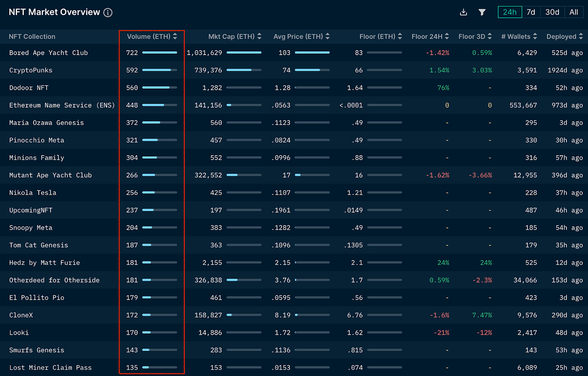The height and width of the screenshot is (376, 588).
Task: Click the 3.03% Floor 3D value
Action: click(x=482, y=70)
